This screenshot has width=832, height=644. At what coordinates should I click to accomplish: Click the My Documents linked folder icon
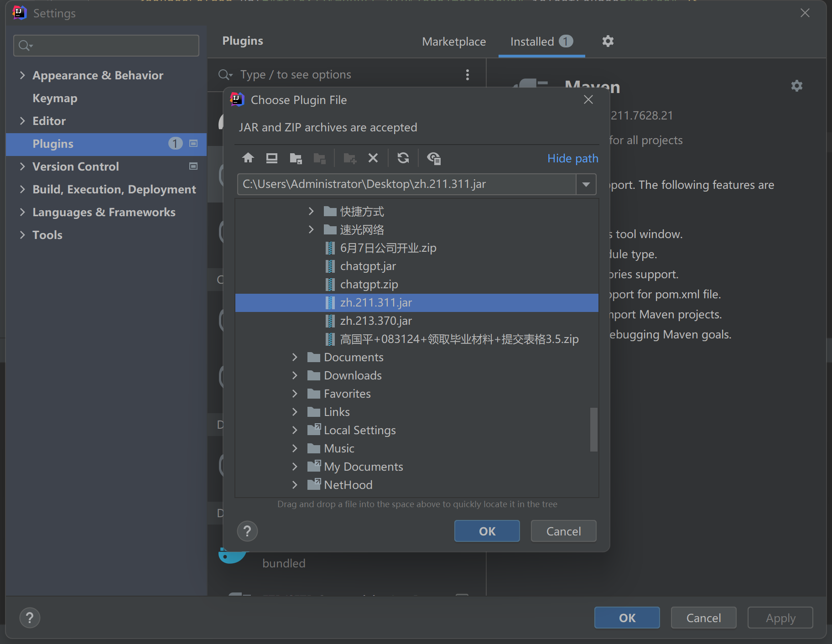(x=314, y=466)
